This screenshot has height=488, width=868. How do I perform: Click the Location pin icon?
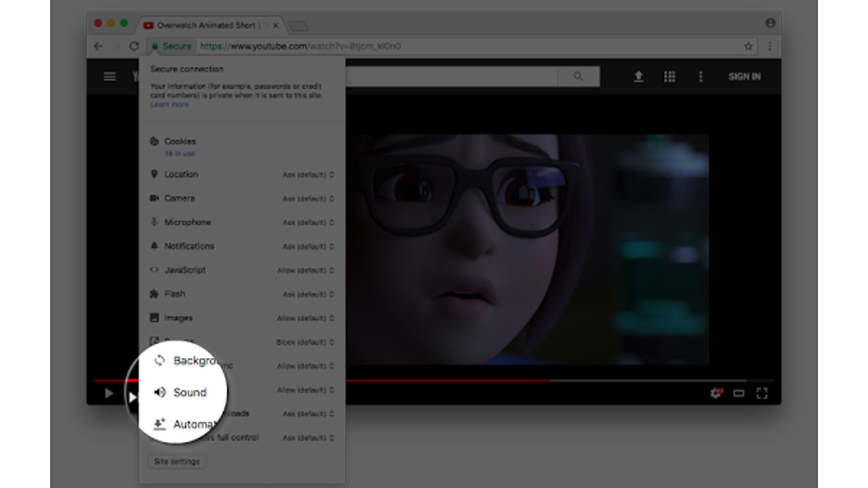(154, 174)
